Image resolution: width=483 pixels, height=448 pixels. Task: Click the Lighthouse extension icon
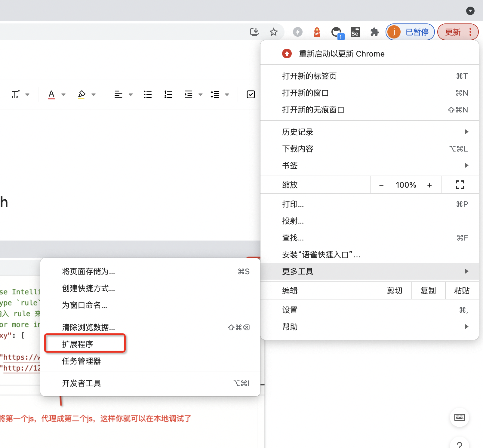pos(317,32)
